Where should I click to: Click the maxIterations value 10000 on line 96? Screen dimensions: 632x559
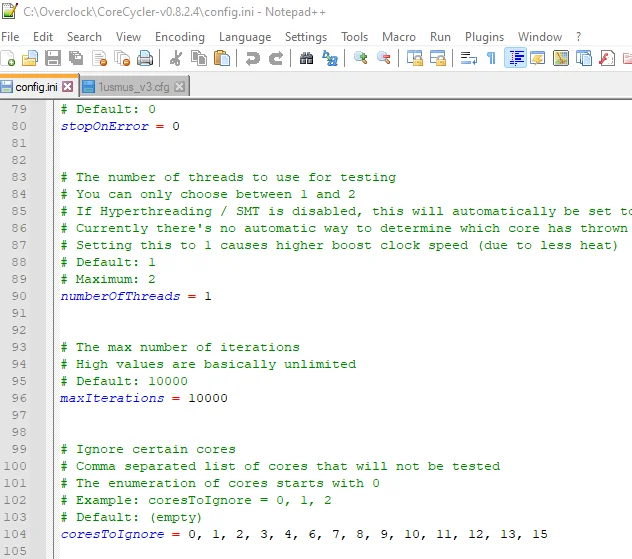[208, 398]
